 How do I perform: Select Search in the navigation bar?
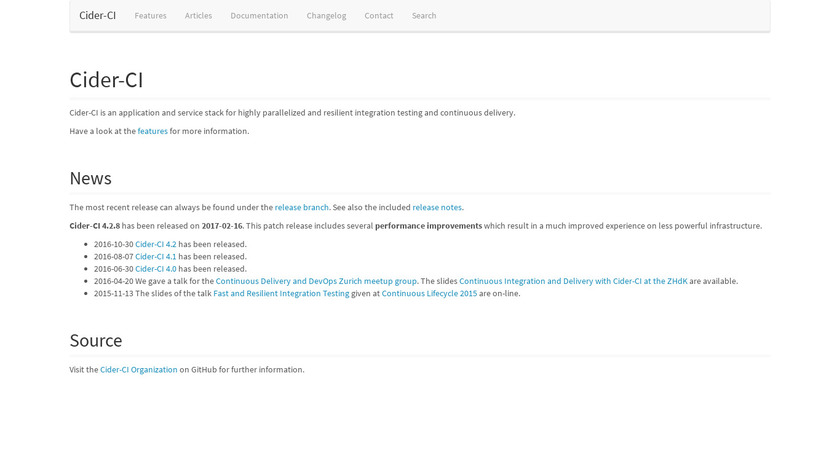click(x=424, y=16)
